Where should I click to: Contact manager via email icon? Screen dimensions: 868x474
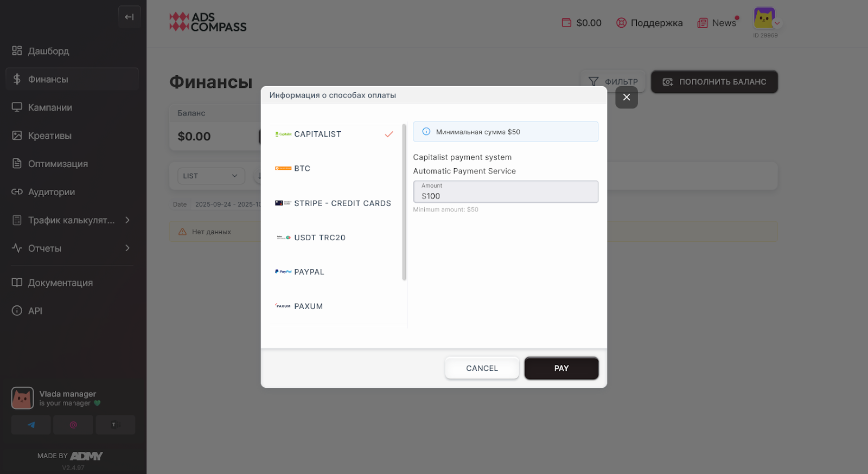73,425
